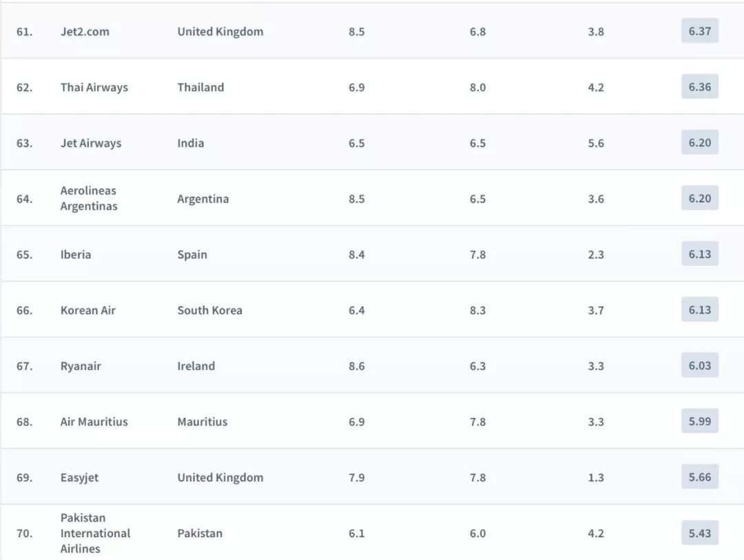Select the 5.99 score badge
The width and height of the screenshot is (744, 560).
click(x=699, y=422)
